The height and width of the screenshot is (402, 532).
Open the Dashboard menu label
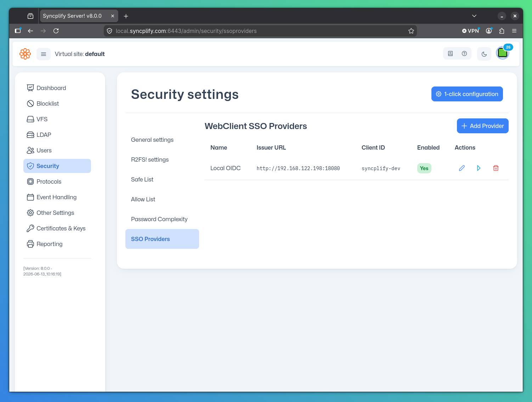tap(51, 88)
